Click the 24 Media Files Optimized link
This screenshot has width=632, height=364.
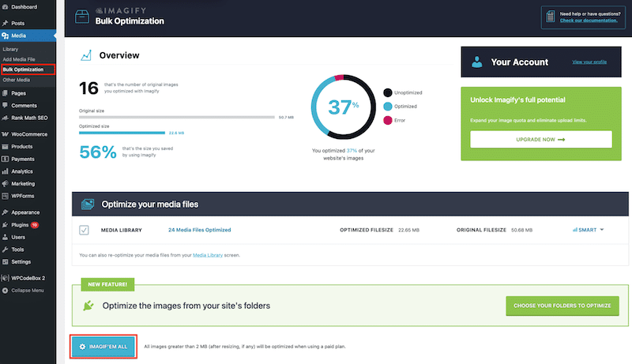point(200,230)
